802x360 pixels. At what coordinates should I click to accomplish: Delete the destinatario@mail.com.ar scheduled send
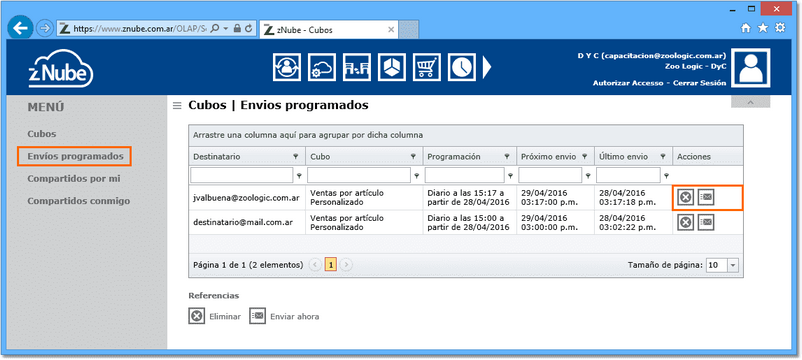685,222
